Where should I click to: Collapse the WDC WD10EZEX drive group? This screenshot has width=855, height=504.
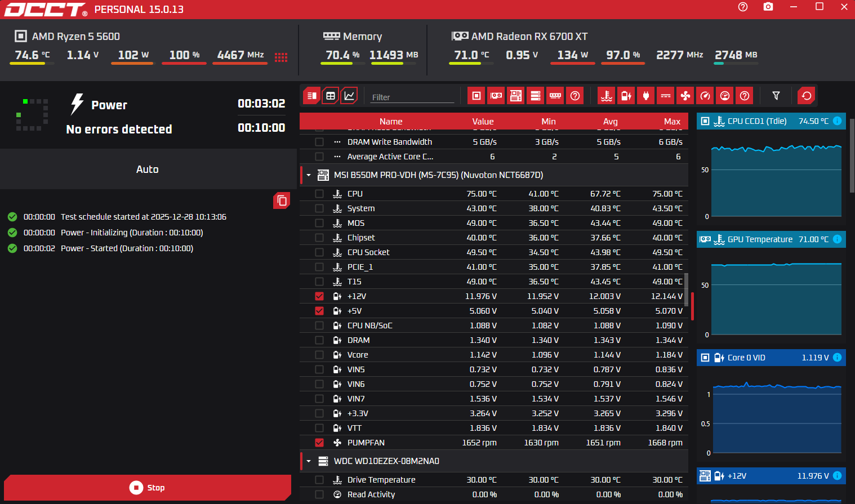pos(309,461)
